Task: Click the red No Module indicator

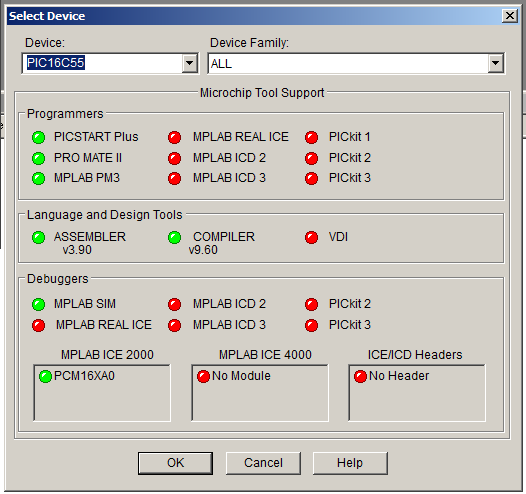Action: (x=203, y=376)
